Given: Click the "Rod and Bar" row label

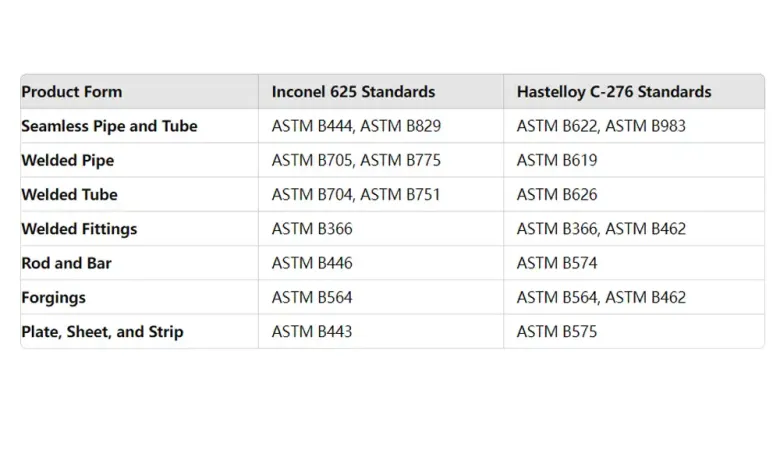Looking at the screenshot, I should [x=66, y=263].
